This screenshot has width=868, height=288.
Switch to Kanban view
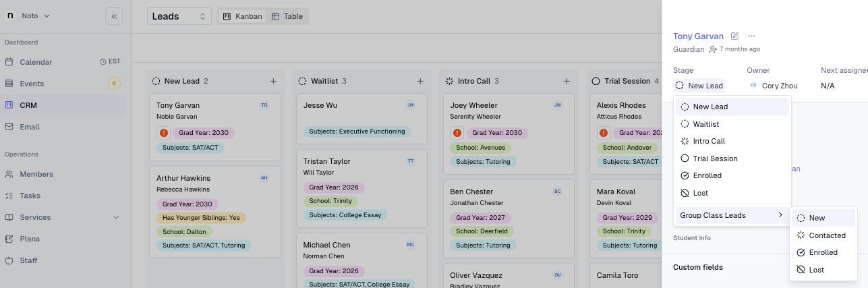[x=242, y=16]
